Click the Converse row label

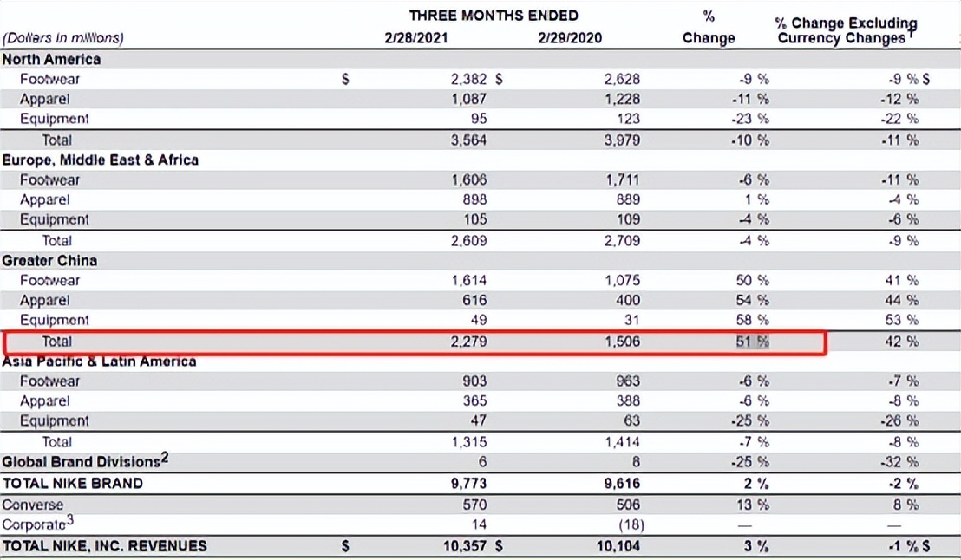[x=33, y=505]
